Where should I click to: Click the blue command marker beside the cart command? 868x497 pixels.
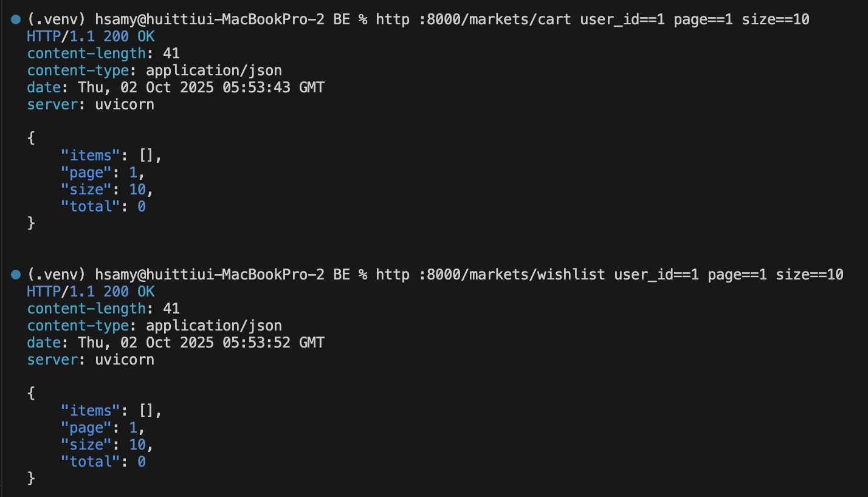[15, 19]
